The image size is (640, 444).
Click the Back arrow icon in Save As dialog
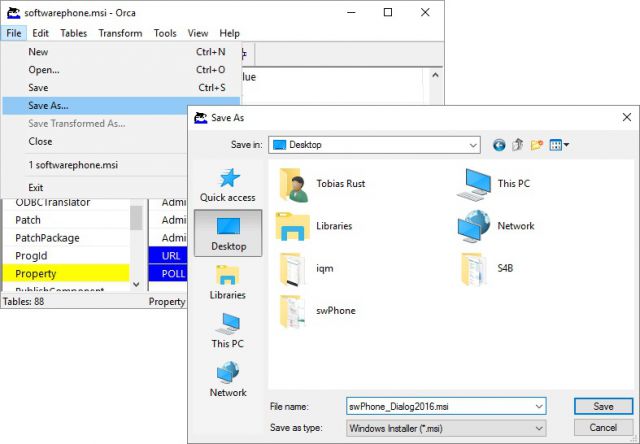coord(499,145)
